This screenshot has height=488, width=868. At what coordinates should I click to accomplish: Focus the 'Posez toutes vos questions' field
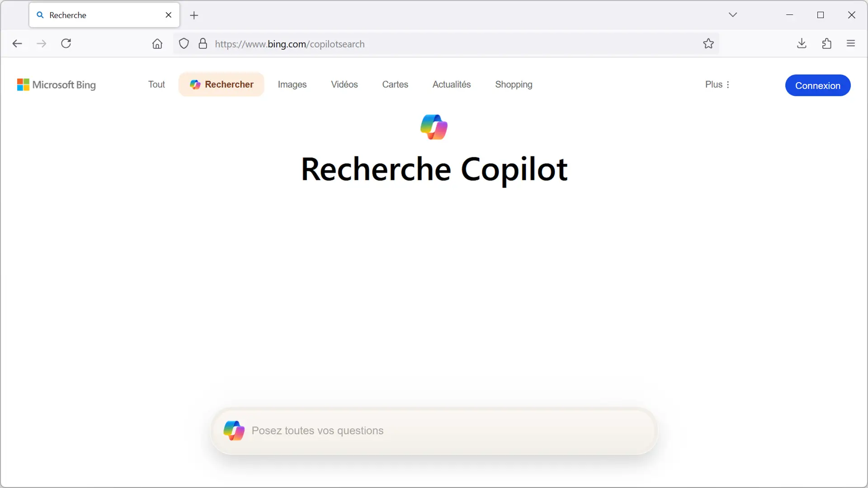(x=434, y=431)
